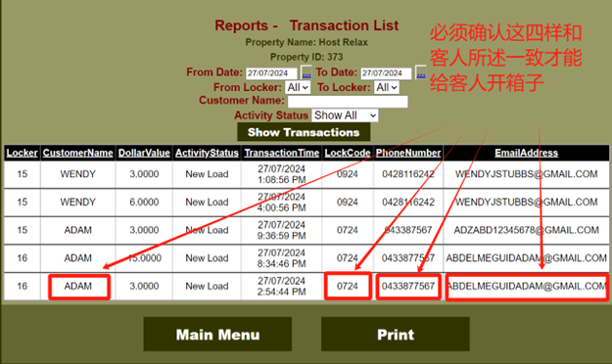Open the To Date calendar picker icon
This screenshot has width=612, height=364.
pyautogui.click(x=421, y=73)
